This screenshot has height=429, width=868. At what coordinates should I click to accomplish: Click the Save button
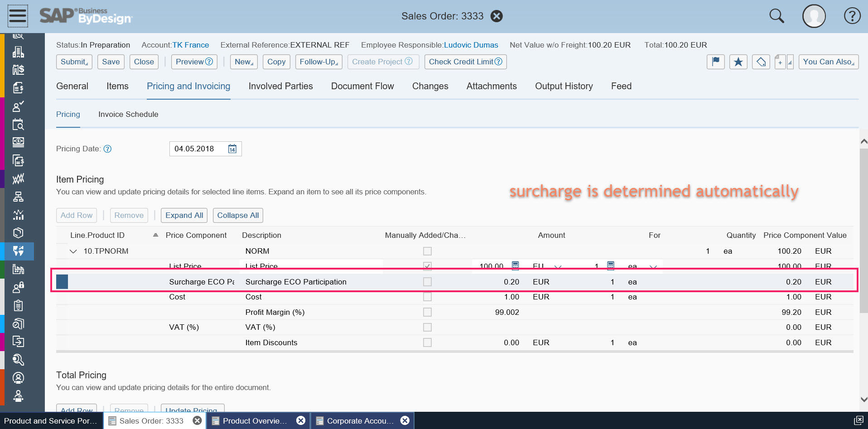(x=111, y=62)
